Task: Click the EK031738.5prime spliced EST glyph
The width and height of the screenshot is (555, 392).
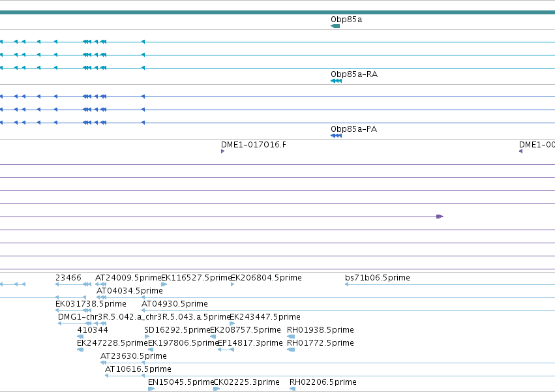Action: (x=73, y=310)
